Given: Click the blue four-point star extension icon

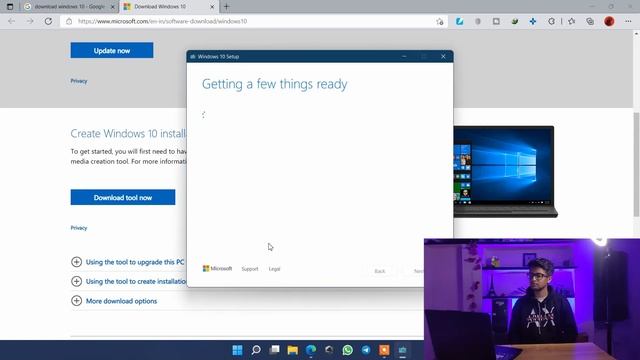Looking at the screenshot, I should (x=533, y=21).
